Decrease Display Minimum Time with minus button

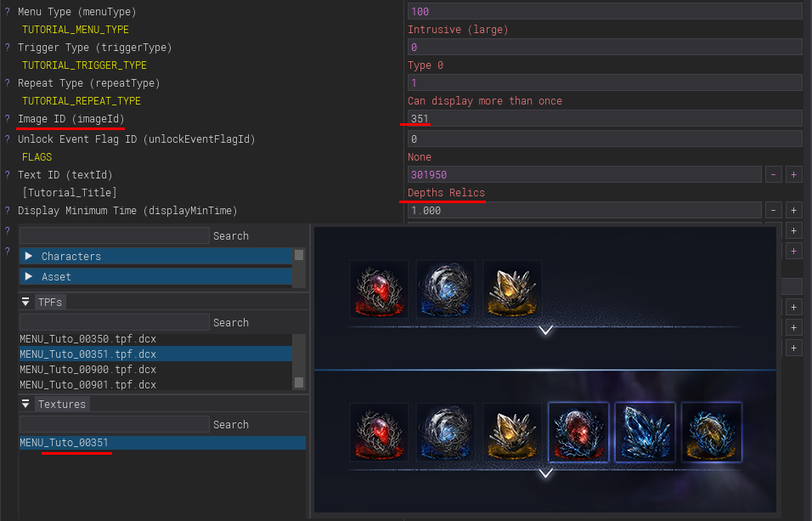773,211
